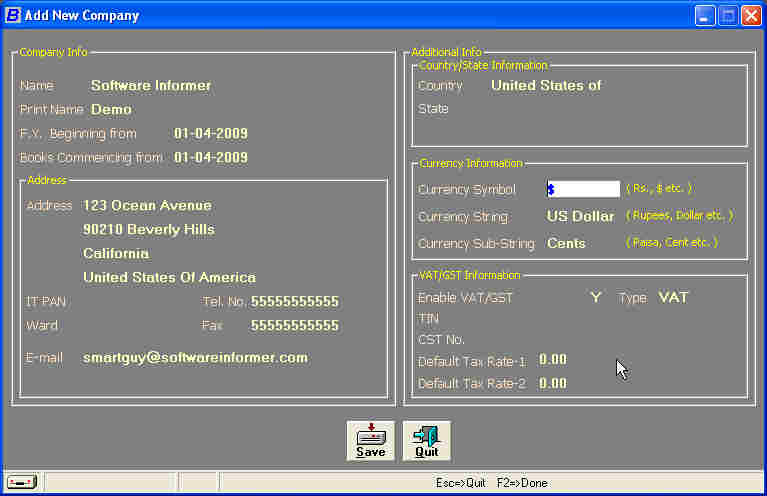Click the Country field 'United States of'

point(546,86)
